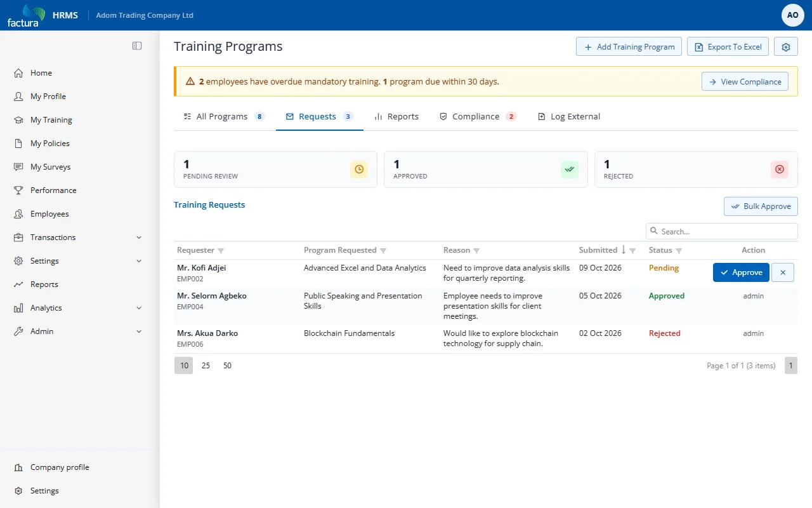812x508 pixels.
Task: Click the rejected X circle icon
Action: [780, 170]
